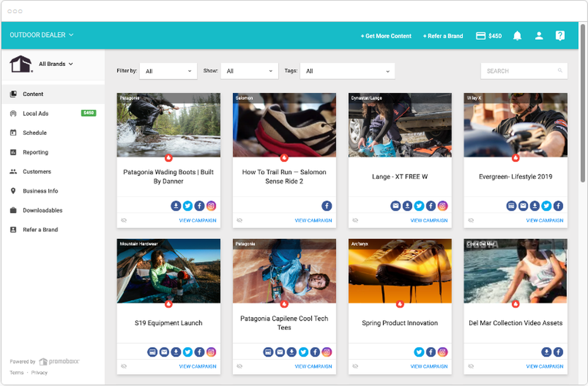Toggle visibility eye on Patagonia Wading Boots card
588x386 pixels.
pos(123,220)
